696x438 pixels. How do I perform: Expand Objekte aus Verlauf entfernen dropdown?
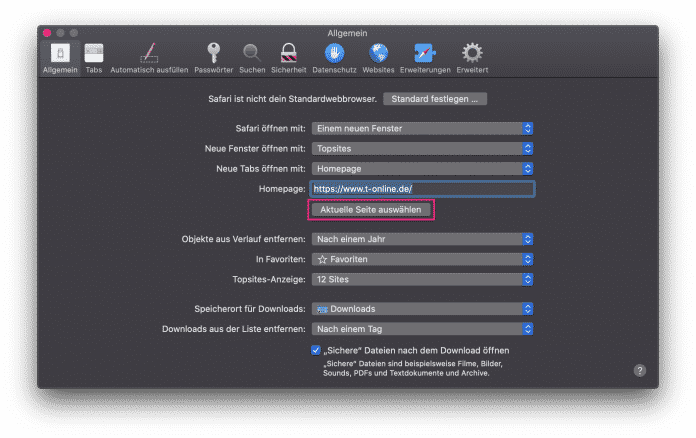pyautogui.click(x=422, y=239)
